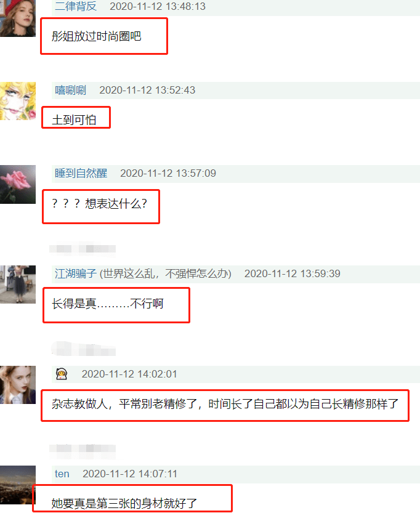The width and height of the screenshot is (420, 513).
Task: Open 睡到自然醒's profile link
Action: click(81, 173)
